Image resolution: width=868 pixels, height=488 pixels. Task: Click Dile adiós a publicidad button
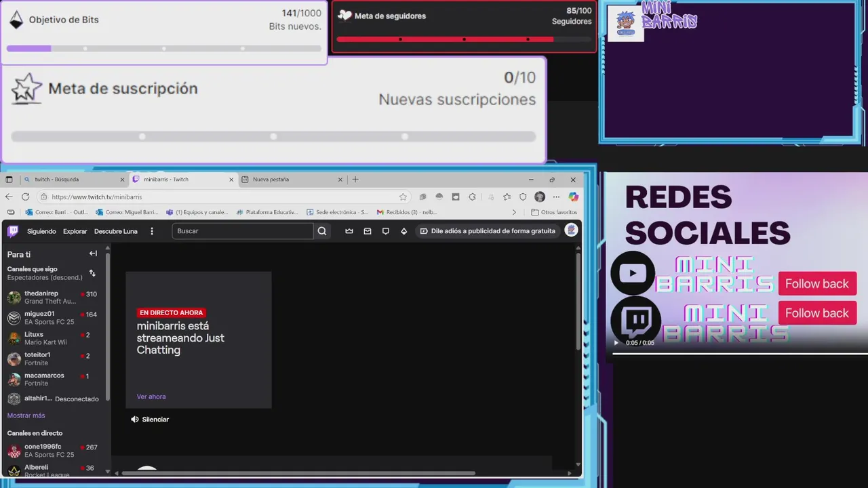click(x=488, y=231)
